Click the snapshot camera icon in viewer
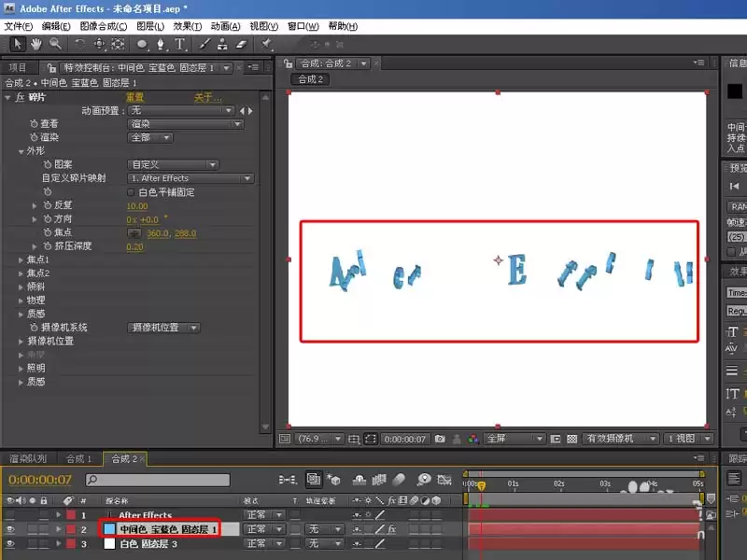 tap(440, 439)
